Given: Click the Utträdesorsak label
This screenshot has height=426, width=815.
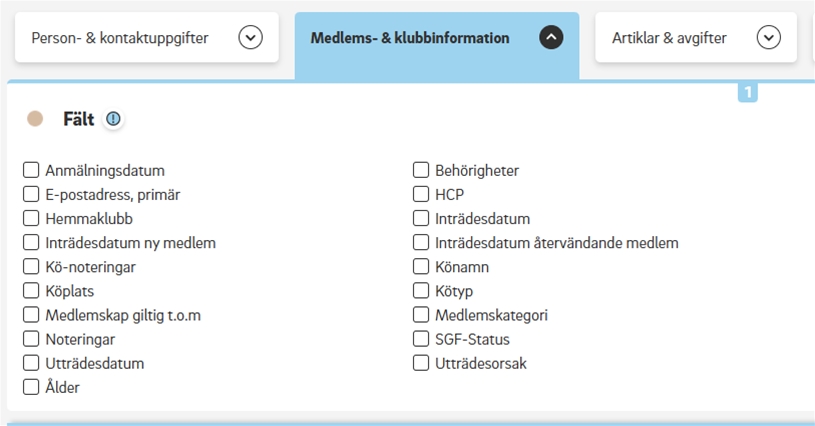Looking at the screenshot, I should [480, 364].
